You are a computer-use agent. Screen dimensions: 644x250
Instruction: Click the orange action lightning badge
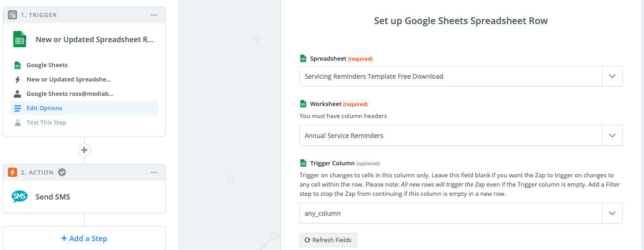pos(13,173)
